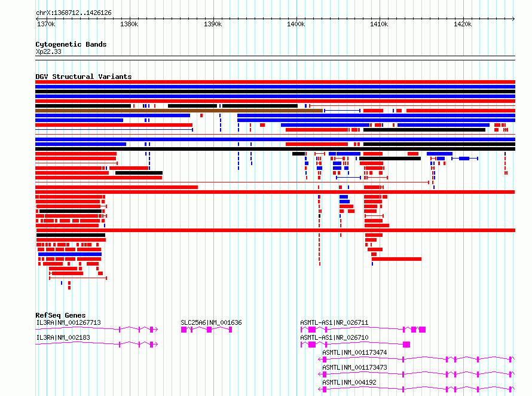The height and width of the screenshot is (396, 532).
Task: Select the DGV Structural Variants track title
Action: click(84, 77)
